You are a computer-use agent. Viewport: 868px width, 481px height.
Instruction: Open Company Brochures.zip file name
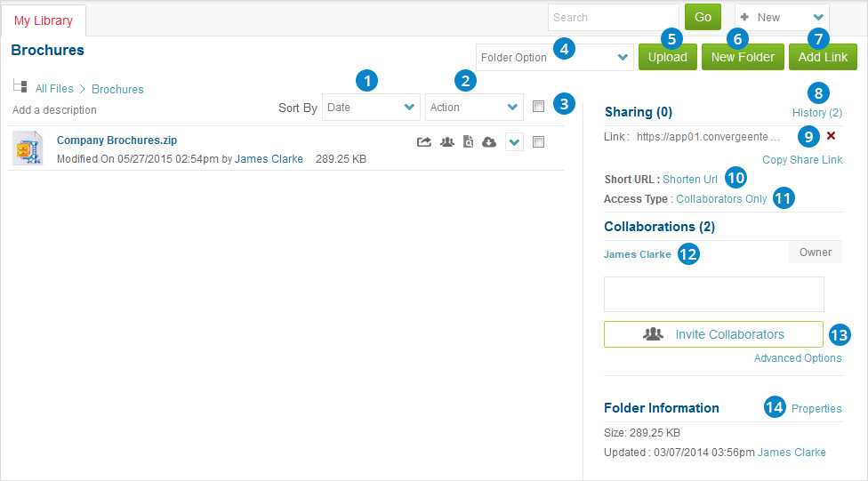[117, 140]
